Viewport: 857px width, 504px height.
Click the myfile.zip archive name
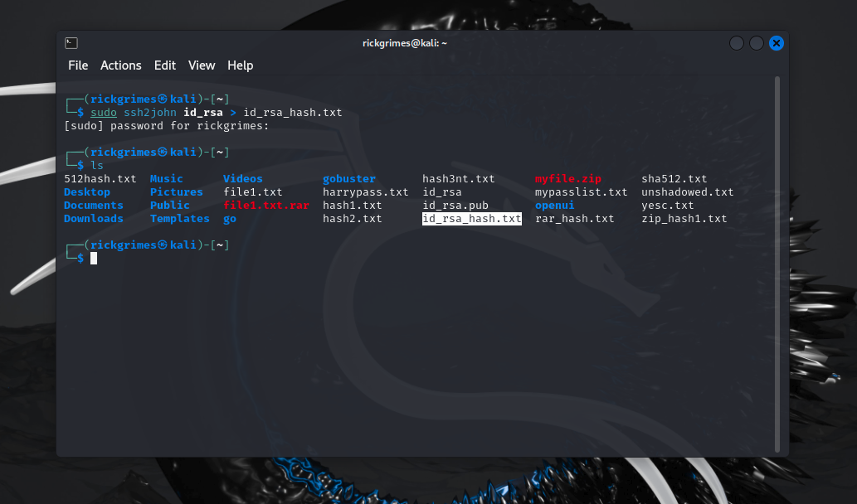pyautogui.click(x=569, y=178)
